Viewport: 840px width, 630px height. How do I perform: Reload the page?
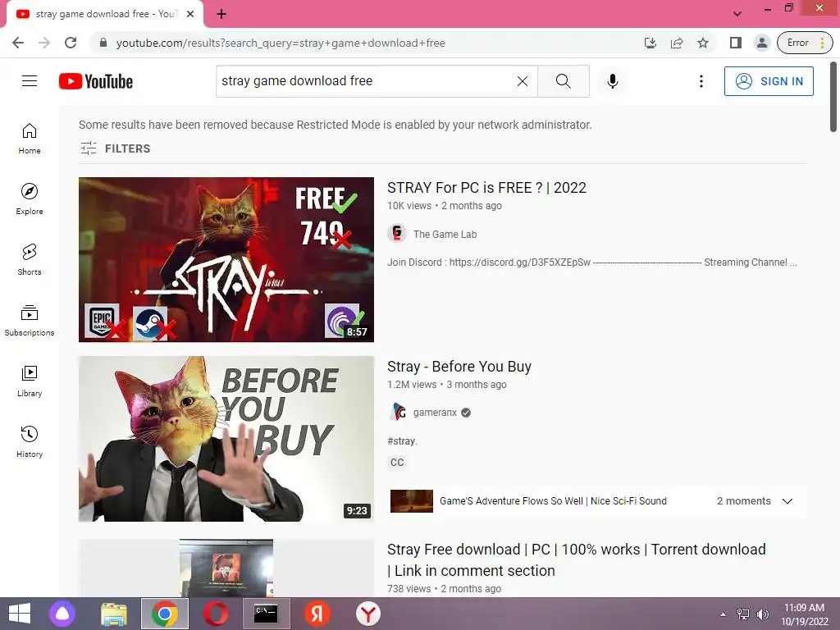pos(71,43)
